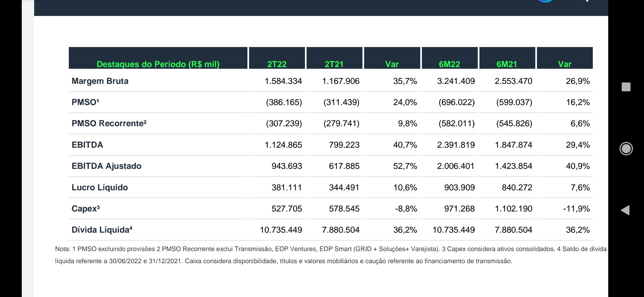
Task: Select EBITDA value 799.223
Action: point(344,145)
